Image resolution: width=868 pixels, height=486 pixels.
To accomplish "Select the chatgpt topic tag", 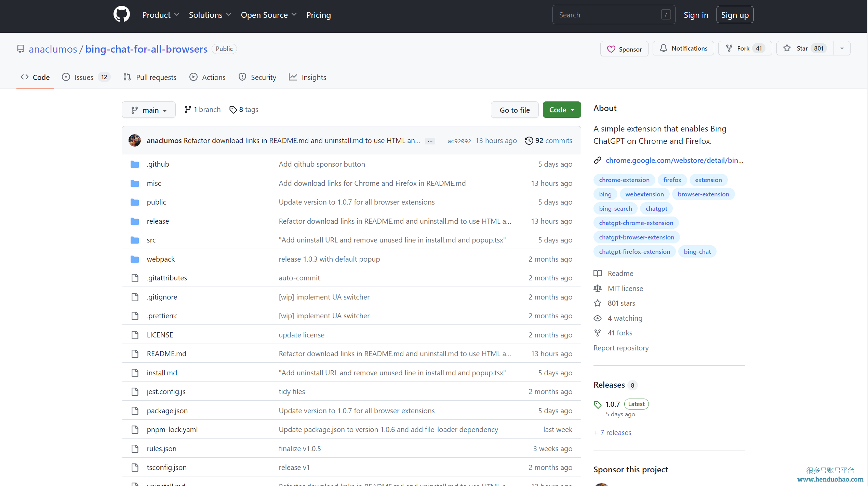I will pos(656,209).
